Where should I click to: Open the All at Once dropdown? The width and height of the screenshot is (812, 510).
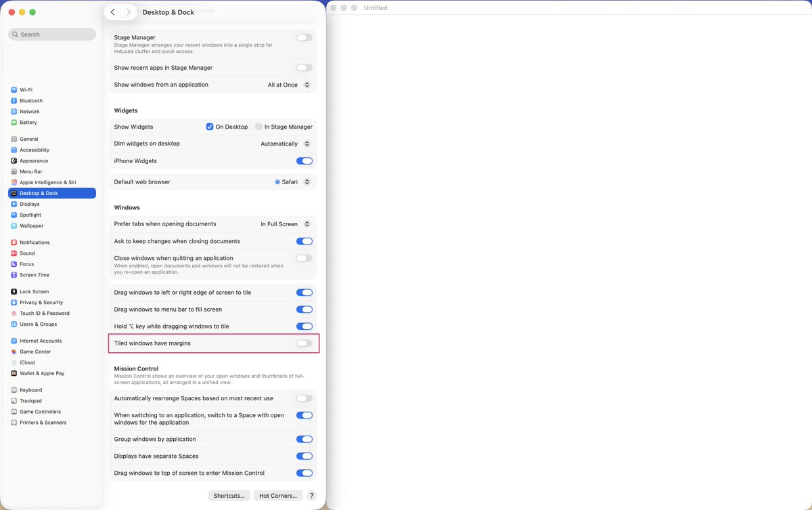tap(289, 85)
